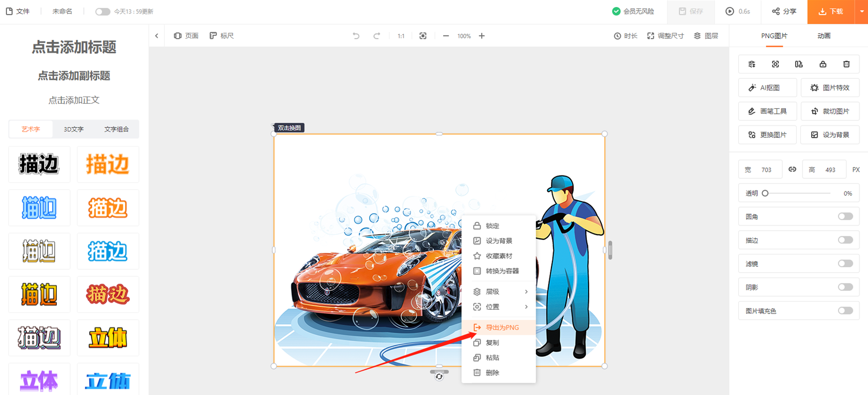Open the layer order icon in the properties panel
The width and height of the screenshot is (868, 395).
752,64
